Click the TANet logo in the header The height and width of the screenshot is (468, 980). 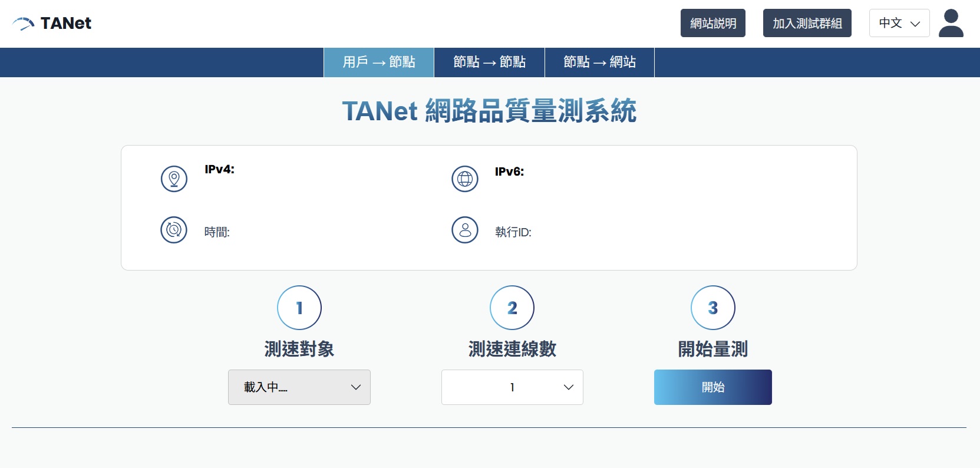pos(52,24)
